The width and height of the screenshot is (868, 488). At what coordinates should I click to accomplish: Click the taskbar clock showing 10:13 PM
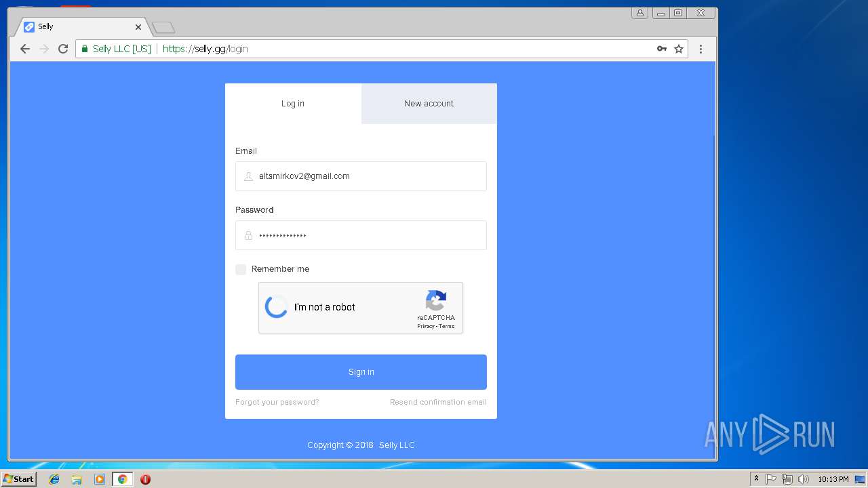click(833, 479)
